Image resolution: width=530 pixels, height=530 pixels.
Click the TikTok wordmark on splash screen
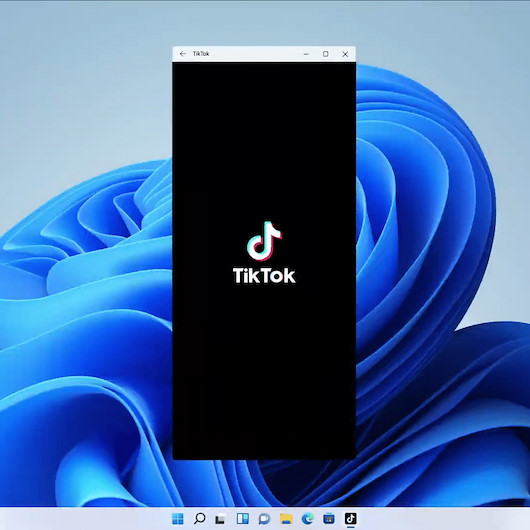point(264,275)
